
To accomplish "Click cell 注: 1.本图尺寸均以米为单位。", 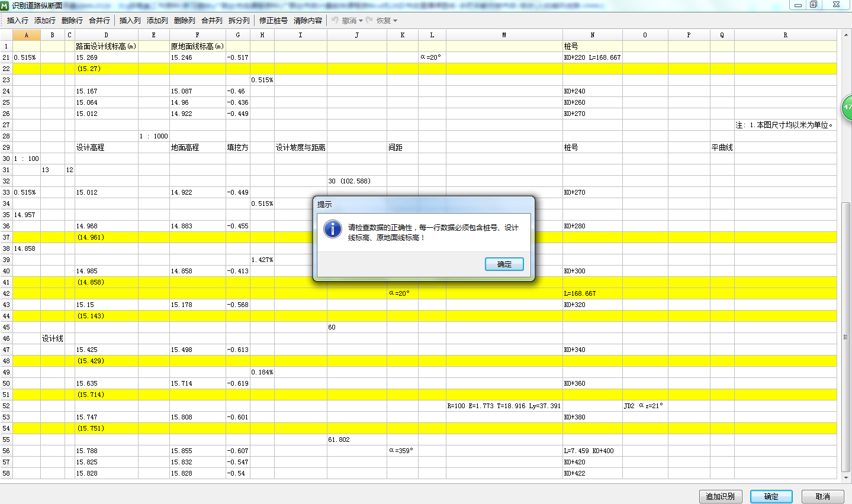I will [786, 125].
